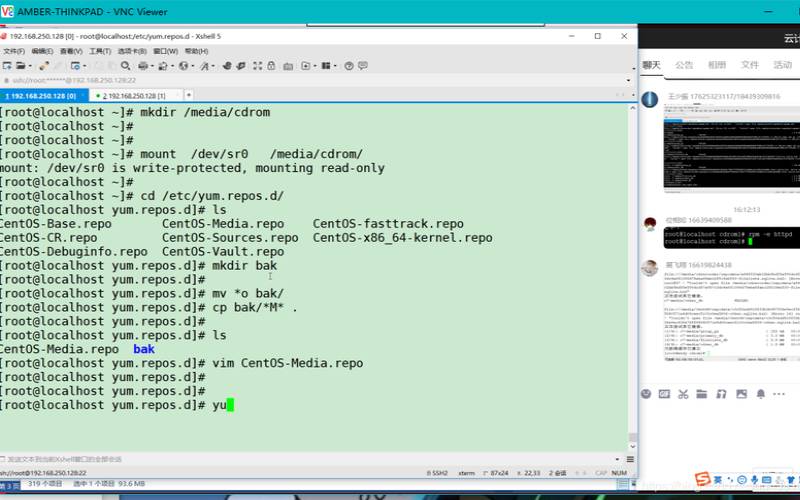The height and width of the screenshot is (500, 800).
Task: Expand the font scheme dropdown arrow
Action: point(213,66)
